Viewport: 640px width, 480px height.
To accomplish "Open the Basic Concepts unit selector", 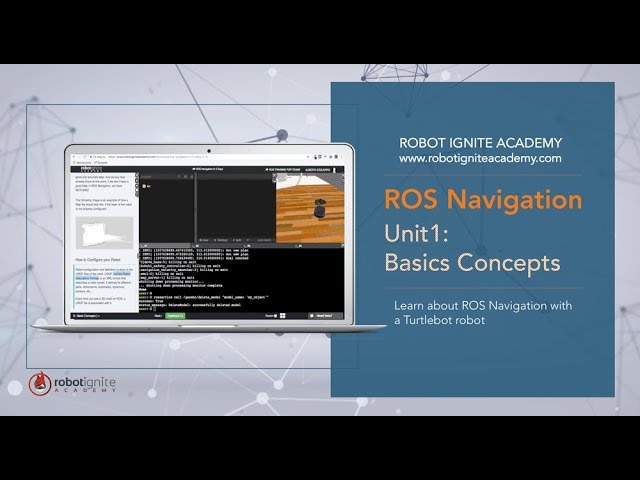I will pyautogui.click(x=87, y=316).
